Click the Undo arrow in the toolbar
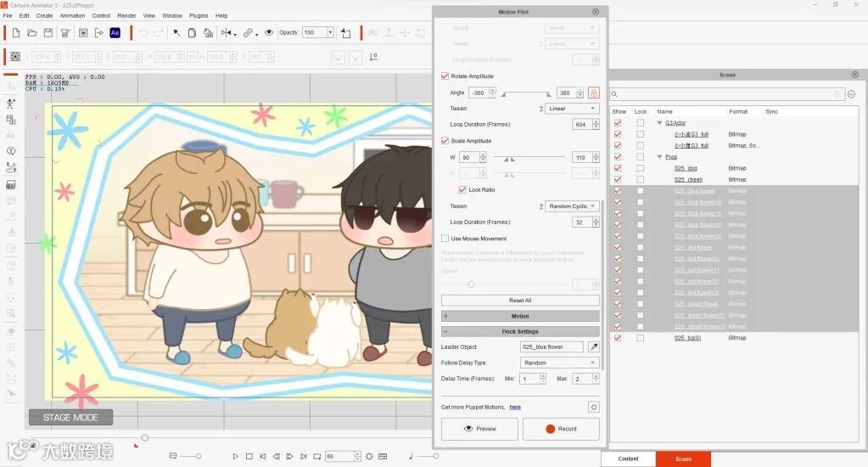 tap(143, 33)
